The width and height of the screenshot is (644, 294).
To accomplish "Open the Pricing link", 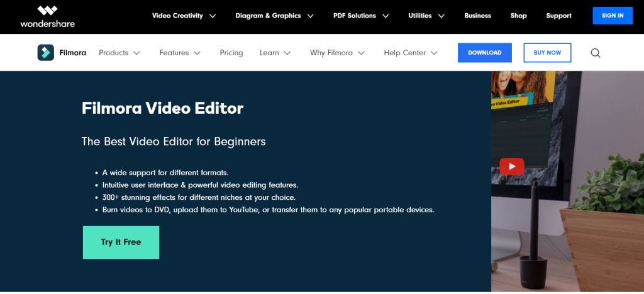I will point(231,53).
